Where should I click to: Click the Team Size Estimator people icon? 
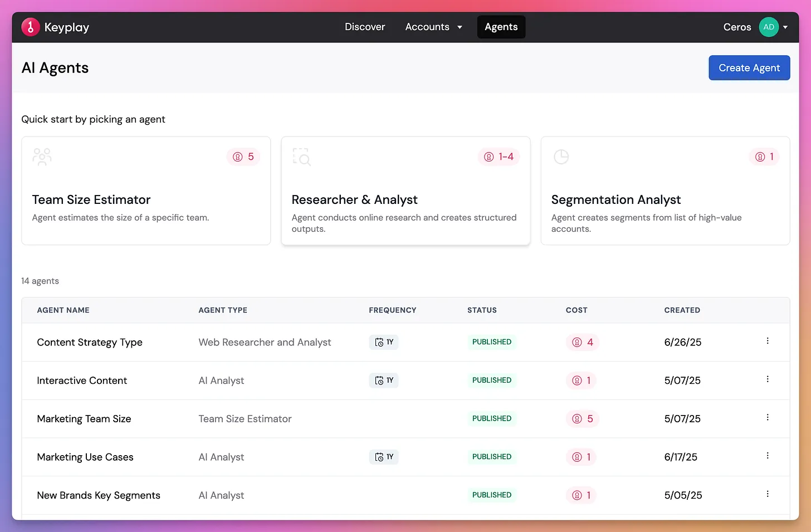(x=42, y=157)
